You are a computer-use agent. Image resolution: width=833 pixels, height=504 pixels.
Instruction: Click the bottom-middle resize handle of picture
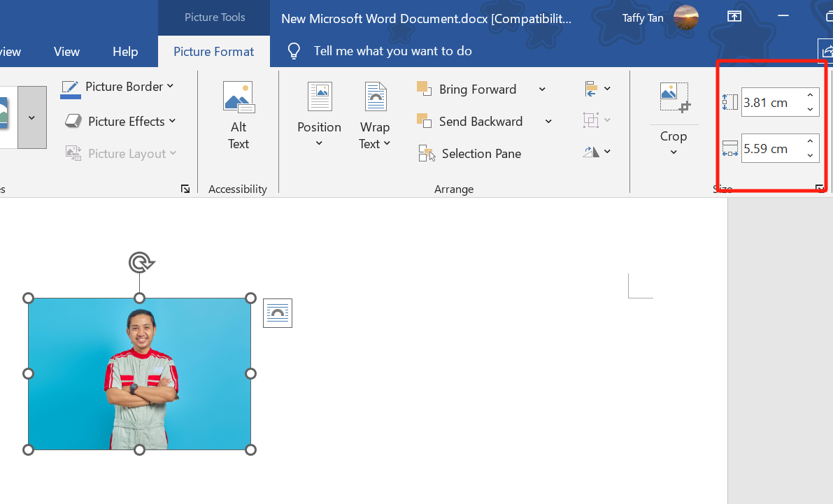(139, 450)
